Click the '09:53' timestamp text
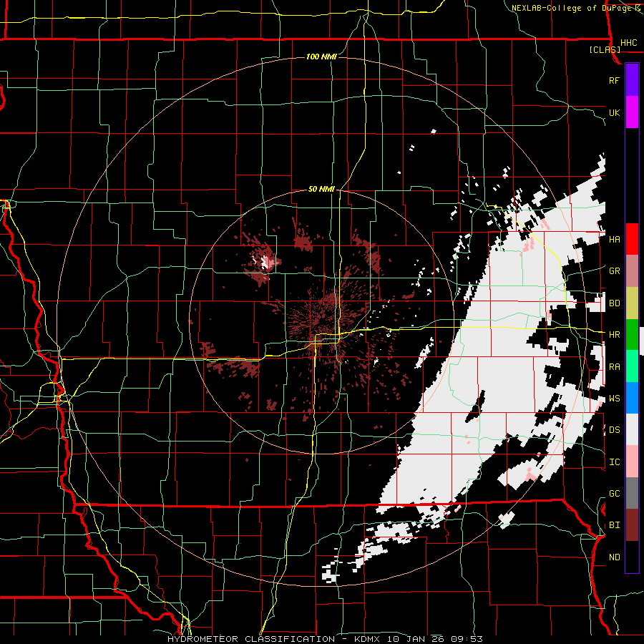 click(469, 639)
